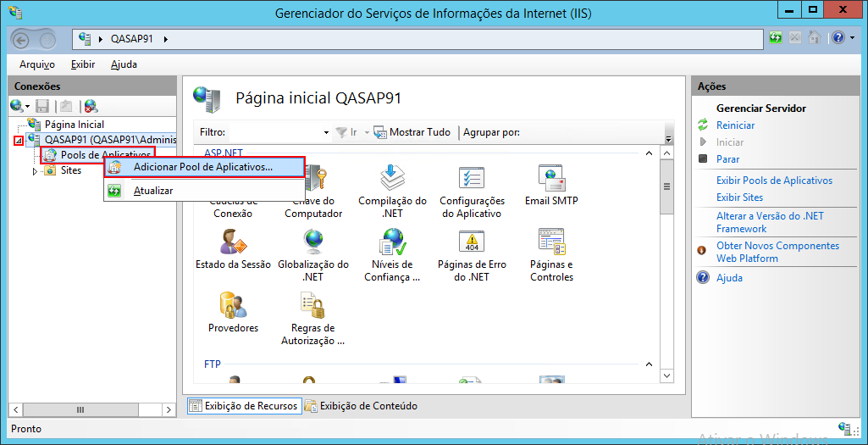Open the Chave do Computador feature

pos(313,192)
